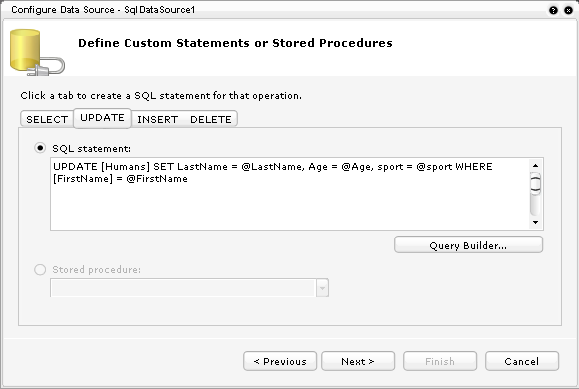
Task: Click the scroll up arrow in SQL box
Action: tap(535, 166)
